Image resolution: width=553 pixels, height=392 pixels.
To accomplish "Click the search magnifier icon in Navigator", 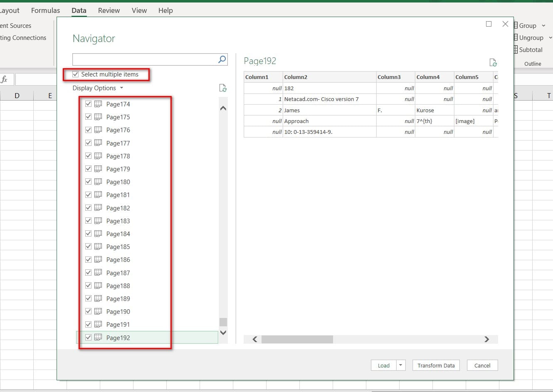I will click(222, 59).
